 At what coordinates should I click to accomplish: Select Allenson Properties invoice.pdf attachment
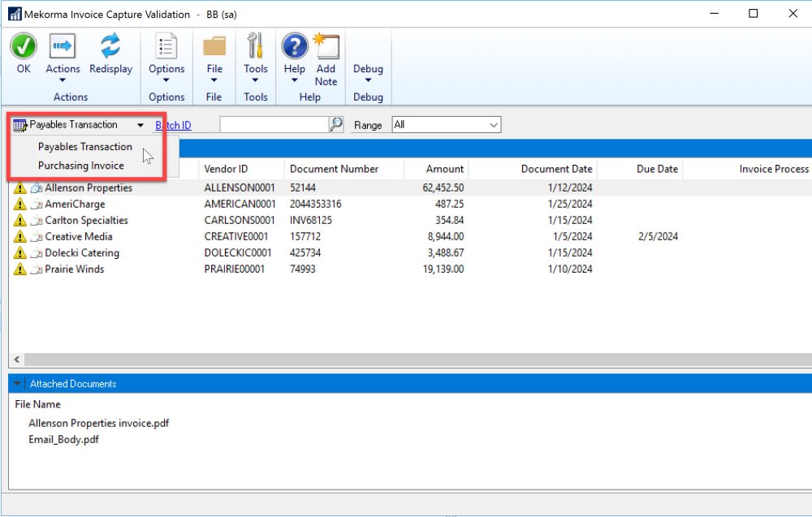99,424
